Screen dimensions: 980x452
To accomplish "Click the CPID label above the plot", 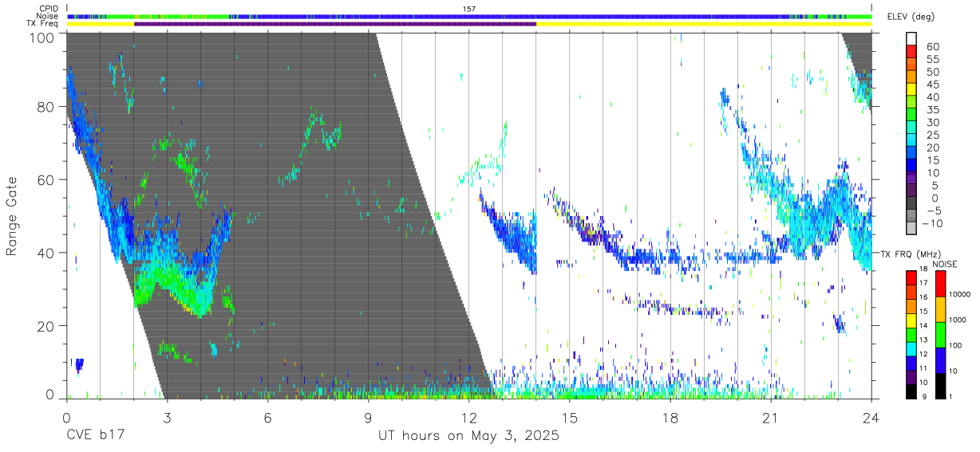I will [x=48, y=9].
